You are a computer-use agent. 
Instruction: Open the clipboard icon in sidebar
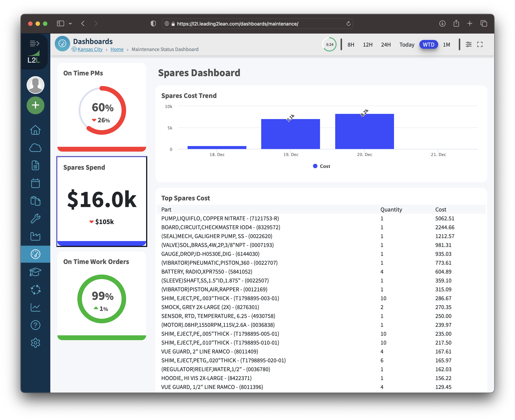pyautogui.click(x=35, y=201)
